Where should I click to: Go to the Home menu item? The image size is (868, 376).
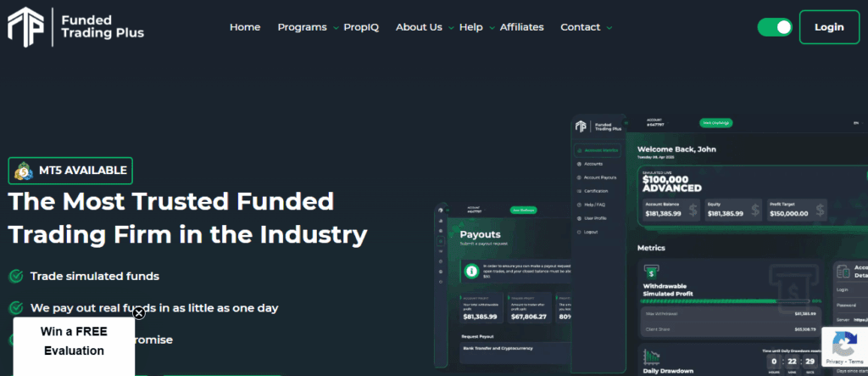(x=245, y=27)
